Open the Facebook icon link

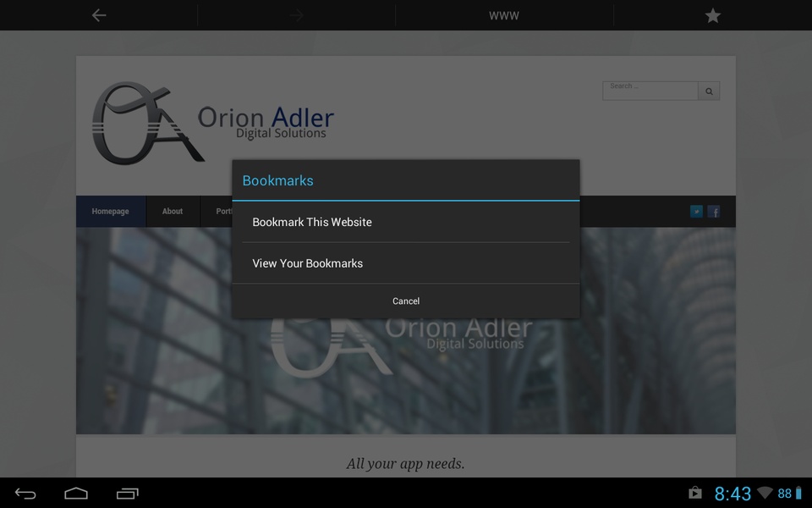point(714,212)
